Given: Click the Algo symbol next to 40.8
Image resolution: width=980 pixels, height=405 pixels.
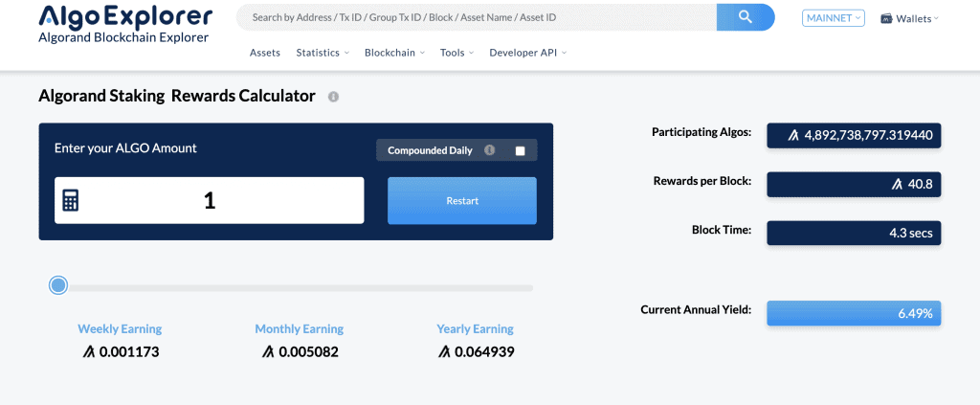Looking at the screenshot, I should pyautogui.click(x=898, y=185).
